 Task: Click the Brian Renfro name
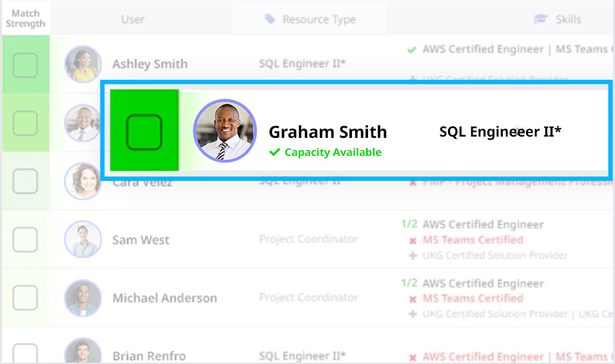click(149, 356)
